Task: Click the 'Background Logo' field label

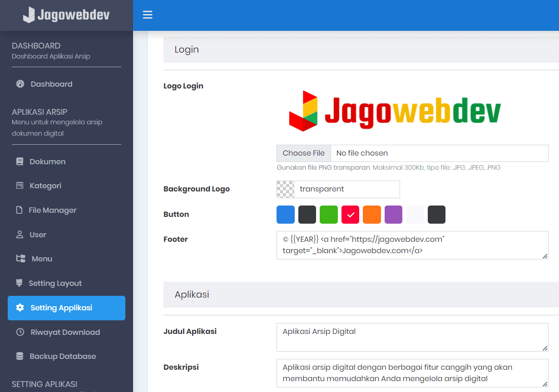Action: coord(197,189)
